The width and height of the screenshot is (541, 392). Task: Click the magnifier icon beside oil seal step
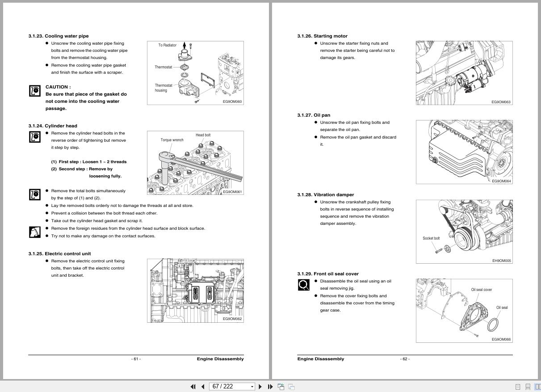coord(304,285)
